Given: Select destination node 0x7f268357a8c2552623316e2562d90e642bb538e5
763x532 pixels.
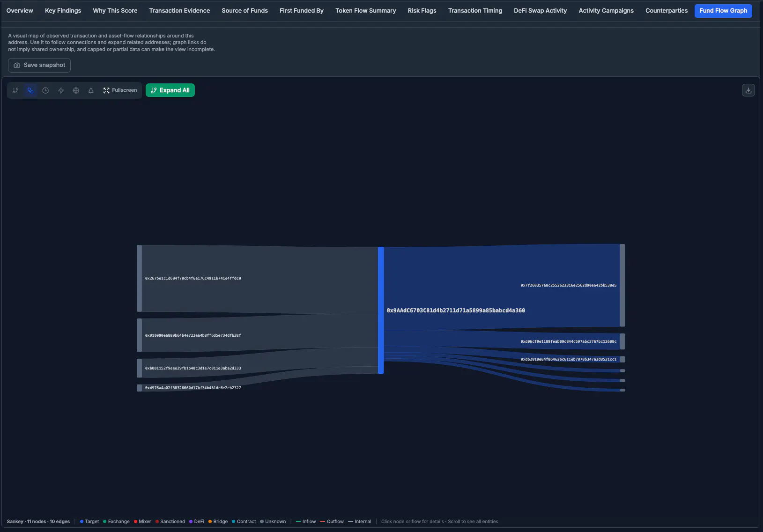Looking at the screenshot, I should (622, 285).
